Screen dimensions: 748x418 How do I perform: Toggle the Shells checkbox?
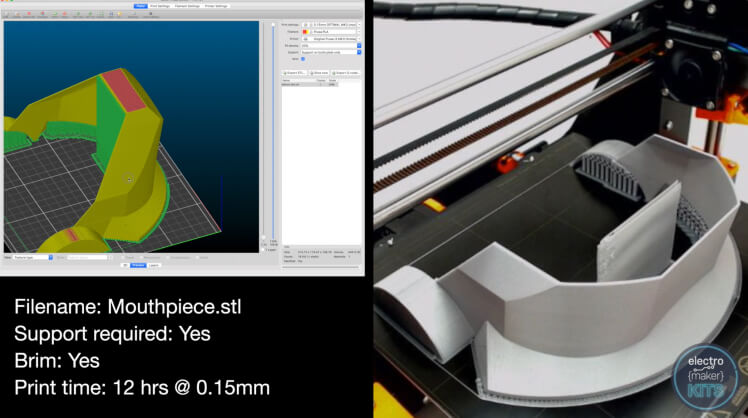pos(197,258)
